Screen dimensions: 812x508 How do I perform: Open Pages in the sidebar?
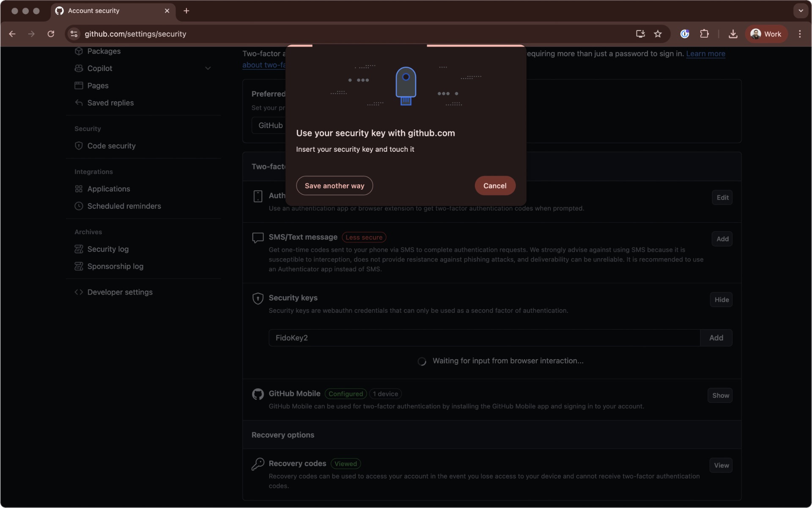[x=98, y=85]
